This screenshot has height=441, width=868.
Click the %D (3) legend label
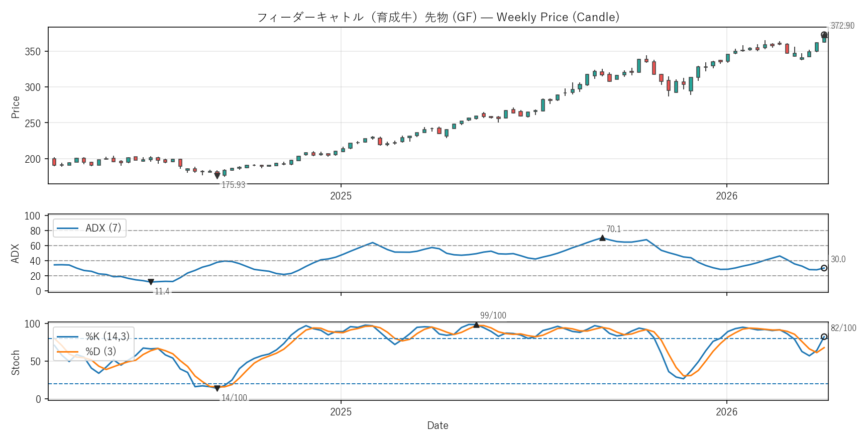click(100, 352)
